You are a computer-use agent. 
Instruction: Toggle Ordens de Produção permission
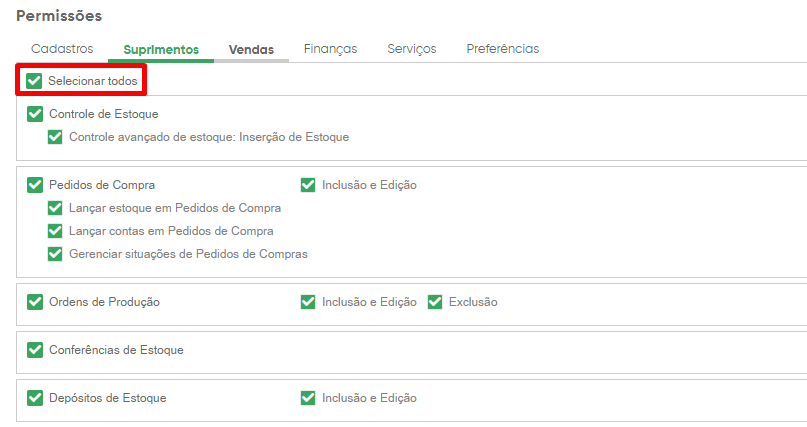pyautogui.click(x=35, y=302)
